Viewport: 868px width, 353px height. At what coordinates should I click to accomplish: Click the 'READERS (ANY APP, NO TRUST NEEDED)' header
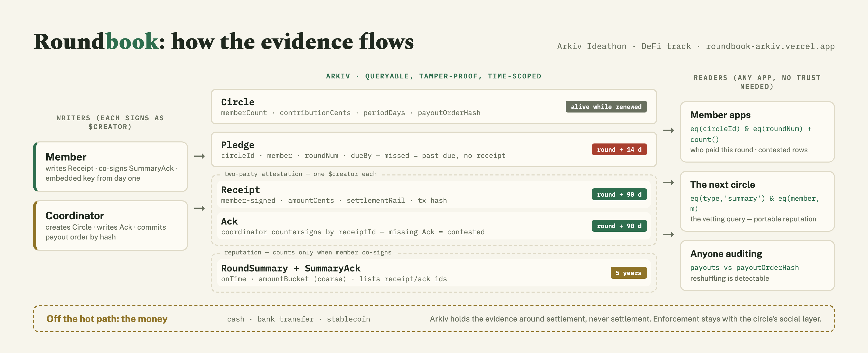click(757, 82)
